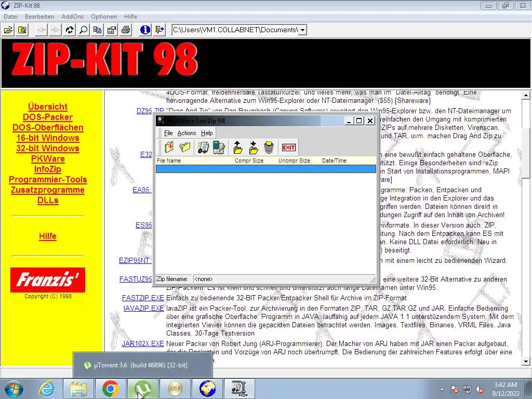The width and height of the screenshot is (532, 399).
Task: Select the highlighted blue row in FastZip list
Action: point(266,169)
